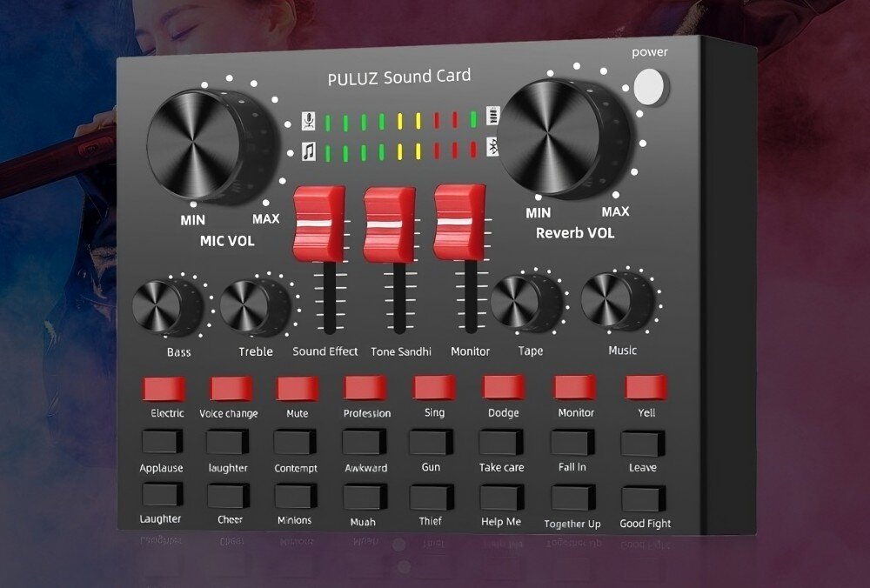Toggle the red Profession button

coord(365,388)
